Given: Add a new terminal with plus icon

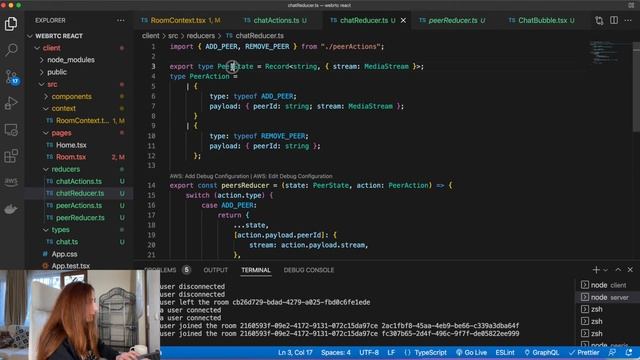Looking at the screenshot, I should click(596, 270).
